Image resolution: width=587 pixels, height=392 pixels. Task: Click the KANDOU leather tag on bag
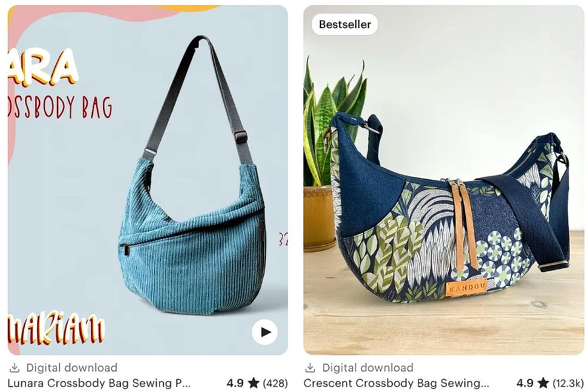(x=467, y=287)
